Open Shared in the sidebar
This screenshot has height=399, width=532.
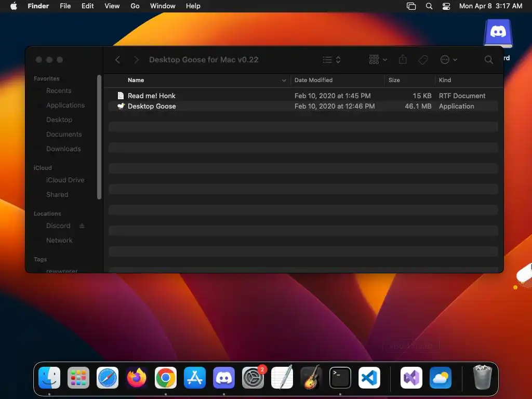57,195
